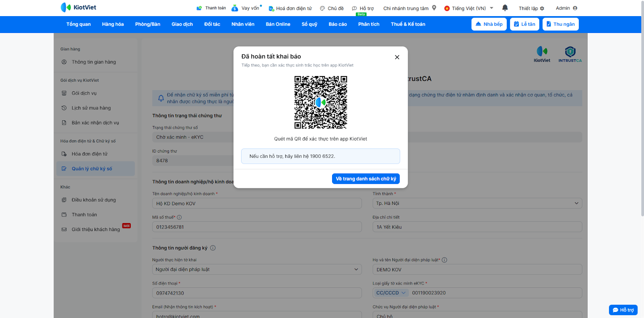
Task: Open the Tổng quan menu
Action: (x=78, y=24)
